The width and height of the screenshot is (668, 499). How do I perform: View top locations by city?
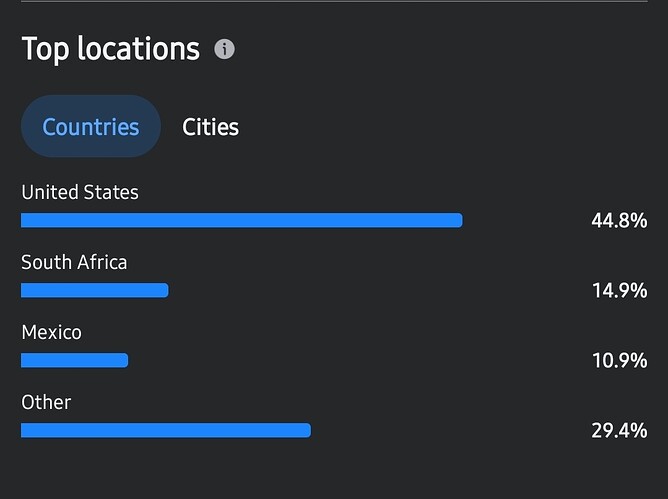[x=210, y=127]
